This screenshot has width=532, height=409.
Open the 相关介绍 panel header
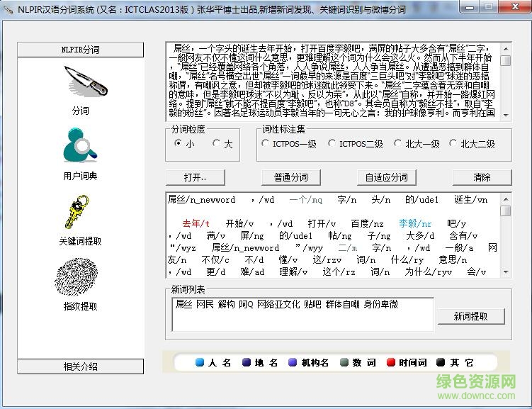point(80,366)
